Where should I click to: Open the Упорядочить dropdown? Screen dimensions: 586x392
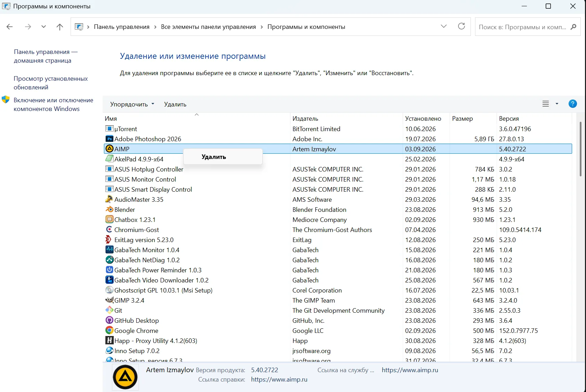[132, 104]
